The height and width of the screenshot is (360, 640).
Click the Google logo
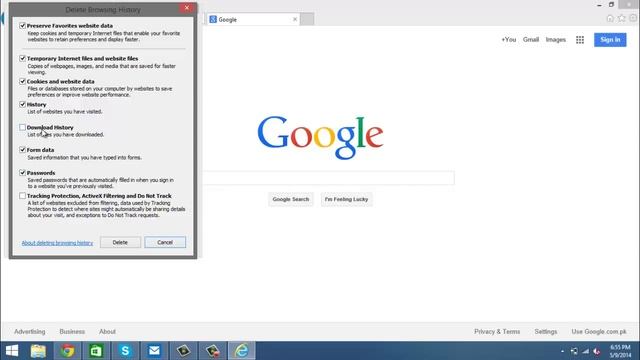click(x=320, y=137)
